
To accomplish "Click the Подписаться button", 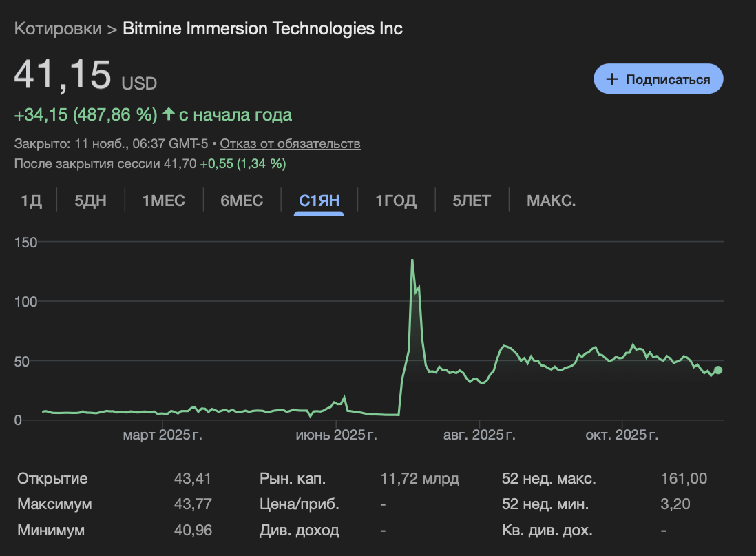I will click(658, 79).
